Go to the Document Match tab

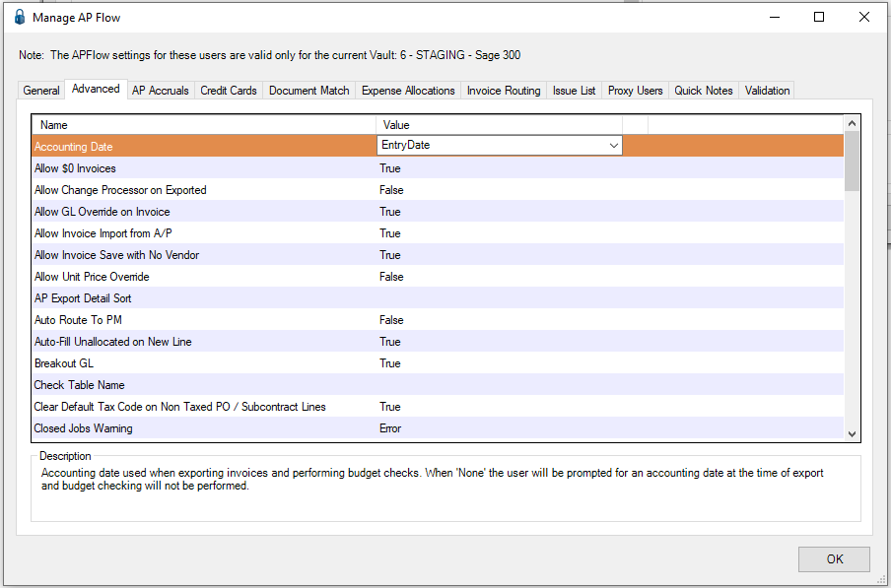coord(309,91)
